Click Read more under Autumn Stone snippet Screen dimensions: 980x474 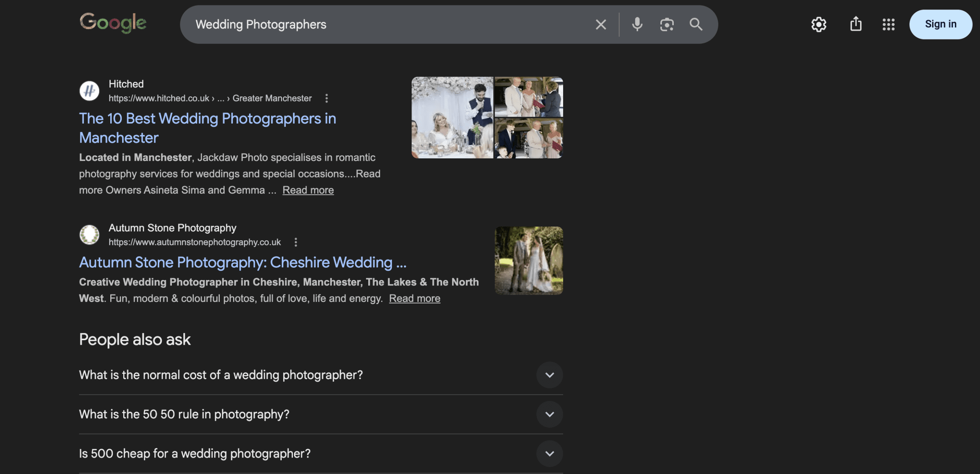click(x=414, y=298)
